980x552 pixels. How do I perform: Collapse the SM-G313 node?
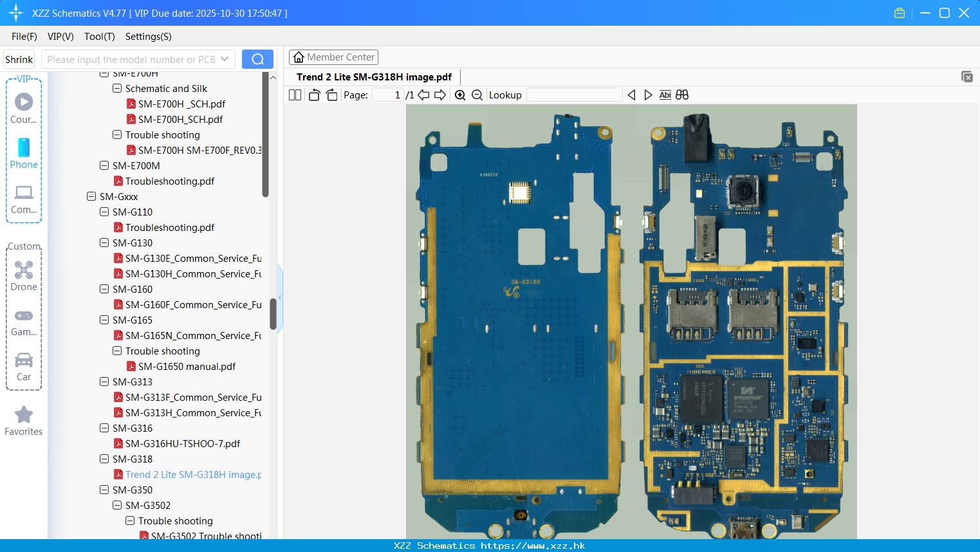click(x=104, y=382)
